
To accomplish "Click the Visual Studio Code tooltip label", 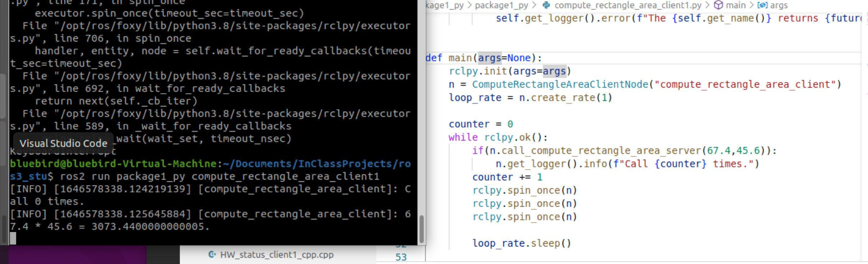I will 63,144.
